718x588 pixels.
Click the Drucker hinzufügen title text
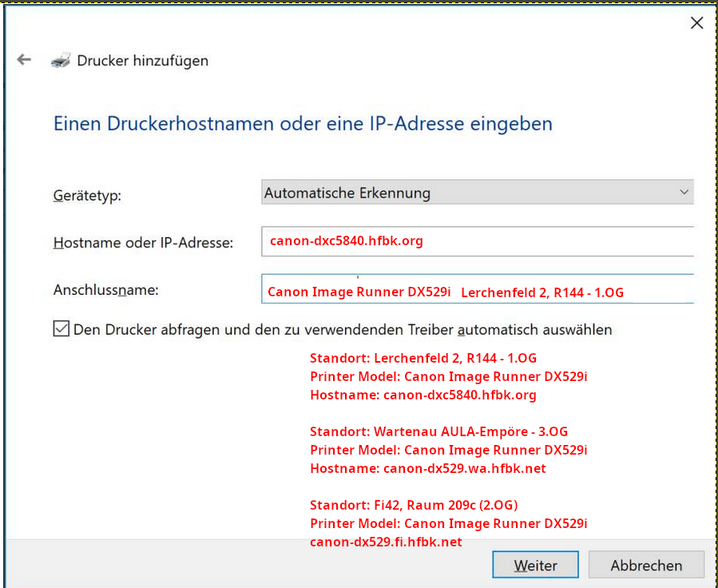[142, 61]
